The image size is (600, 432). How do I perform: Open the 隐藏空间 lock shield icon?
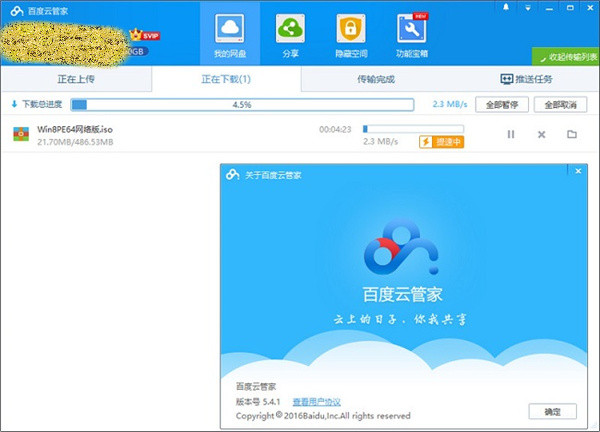pyautogui.click(x=351, y=29)
